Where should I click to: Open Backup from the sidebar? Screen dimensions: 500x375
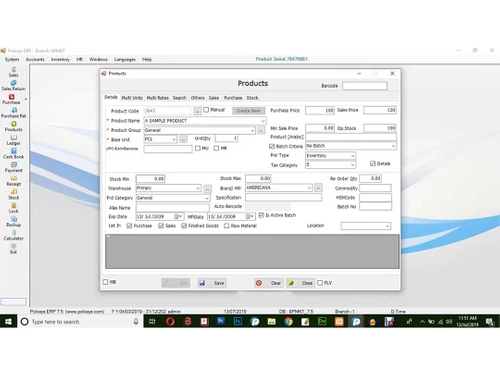coord(14,222)
